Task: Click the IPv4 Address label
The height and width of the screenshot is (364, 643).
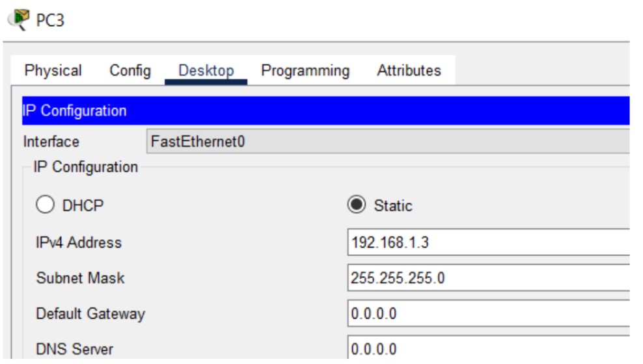Action: (x=79, y=242)
